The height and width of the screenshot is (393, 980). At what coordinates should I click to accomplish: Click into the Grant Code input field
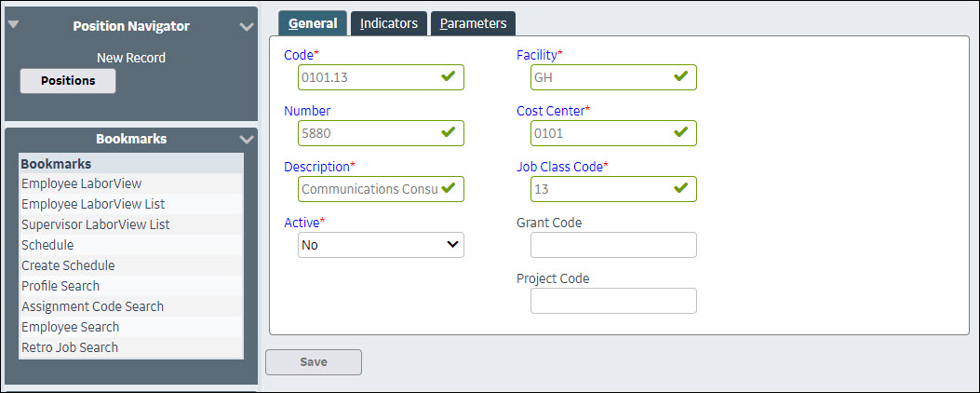[x=613, y=245]
